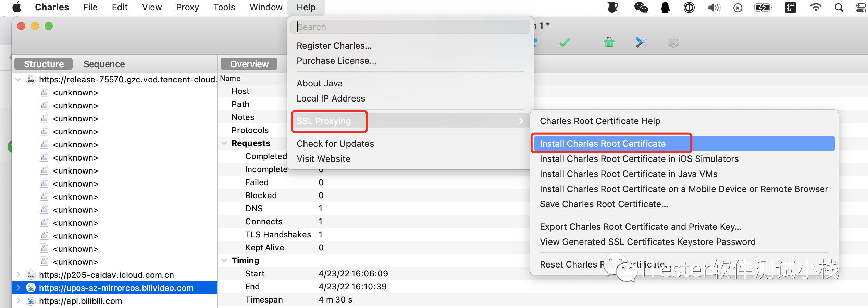The height and width of the screenshot is (308, 868).
Task: Open volume control in menu bar
Action: (x=714, y=8)
